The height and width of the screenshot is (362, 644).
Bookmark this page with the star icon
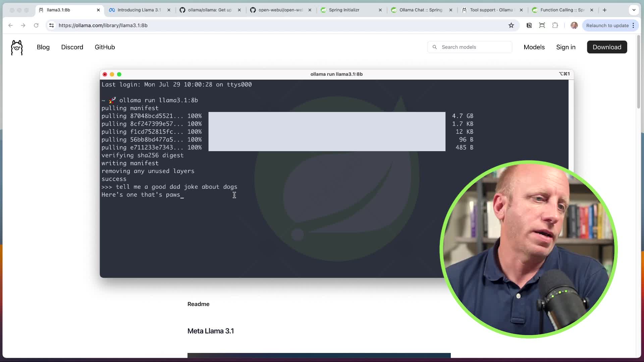pos(511,25)
